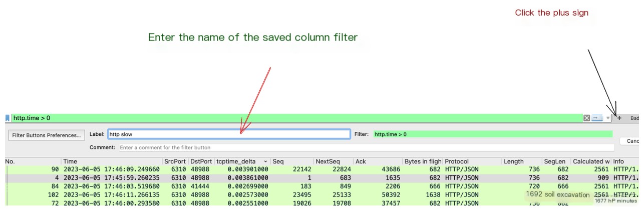The width and height of the screenshot is (644, 210).
Task: Click the Calculated window column header
Action: [591, 161]
